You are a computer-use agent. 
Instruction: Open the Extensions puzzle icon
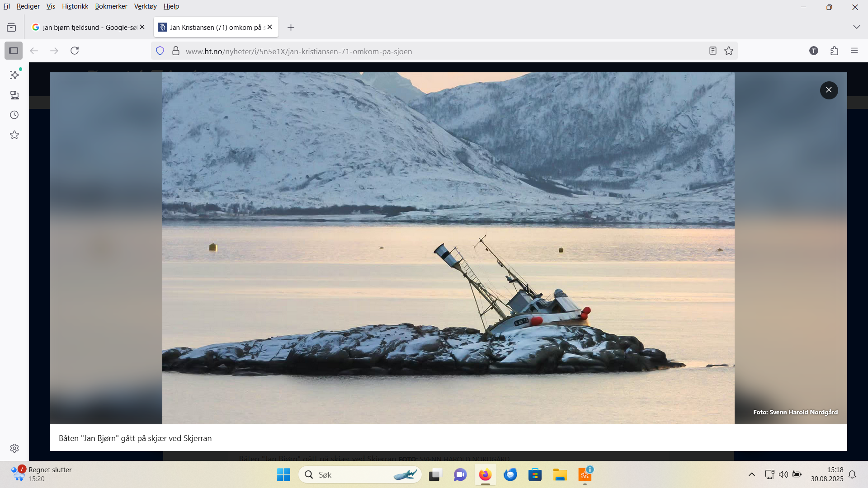click(x=834, y=51)
